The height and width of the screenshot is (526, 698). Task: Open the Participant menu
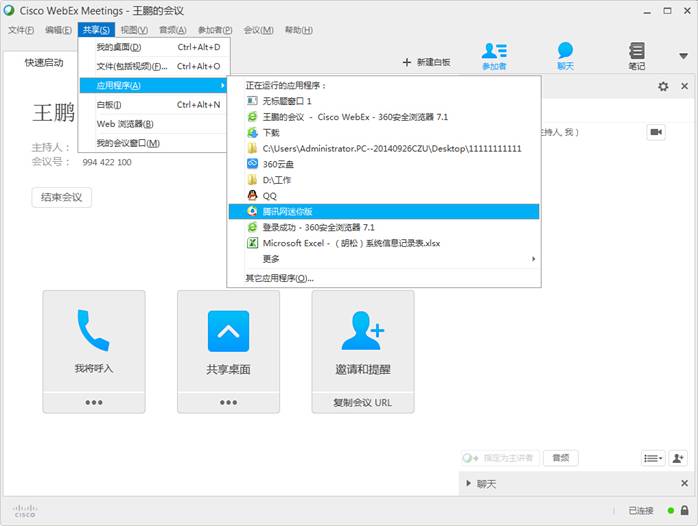pyautogui.click(x=215, y=30)
